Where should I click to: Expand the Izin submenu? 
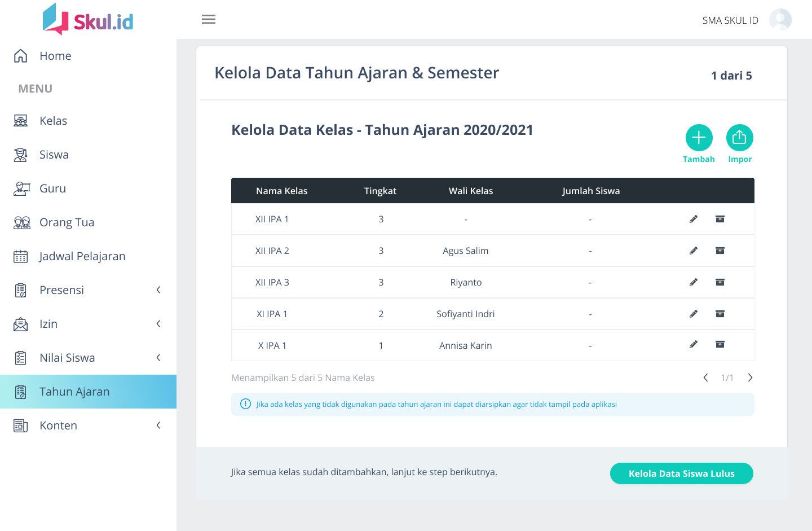click(x=158, y=324)
